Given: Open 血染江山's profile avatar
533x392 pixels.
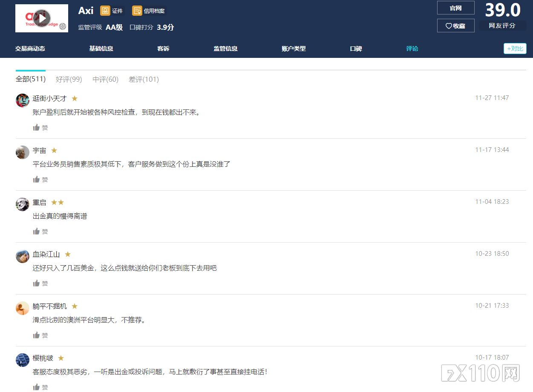Looking at the screenshot, I should pyautogui.click(x=22, y=256).
